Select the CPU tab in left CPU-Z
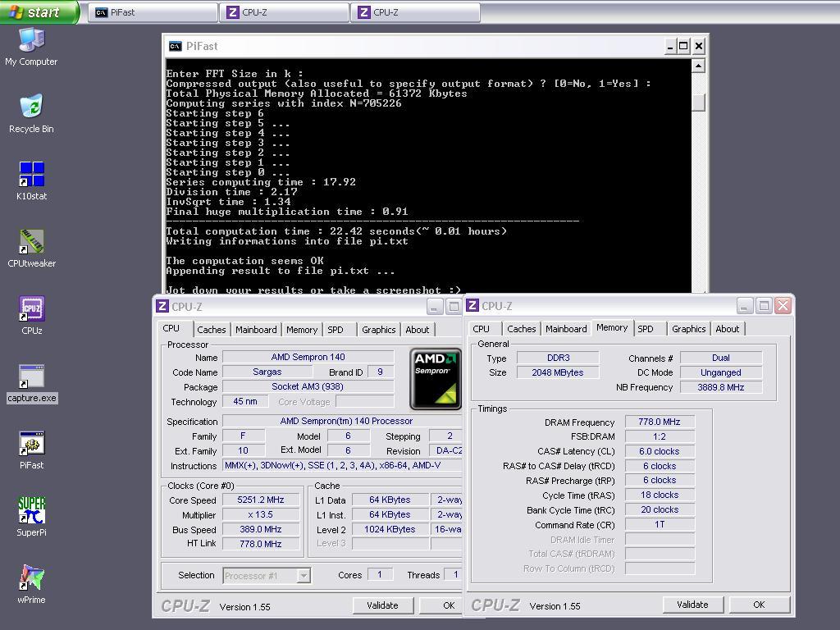The image size is (840, 630). pos(171,328)
